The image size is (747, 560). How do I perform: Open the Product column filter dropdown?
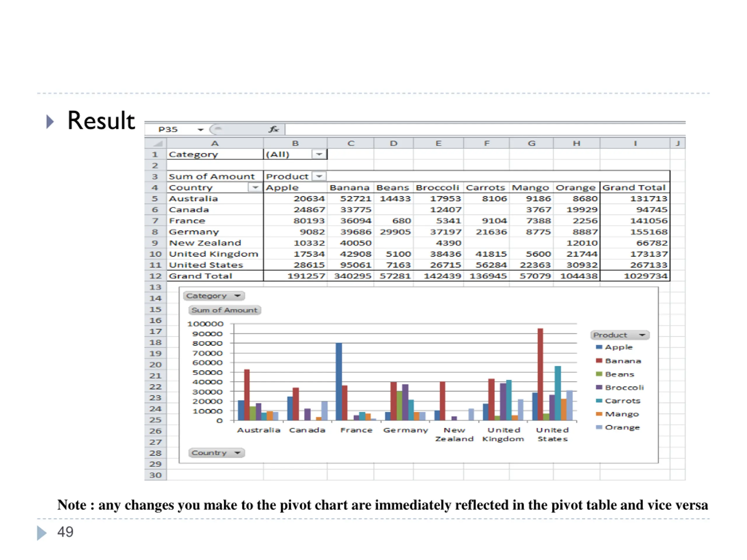(x=319, y=176)
